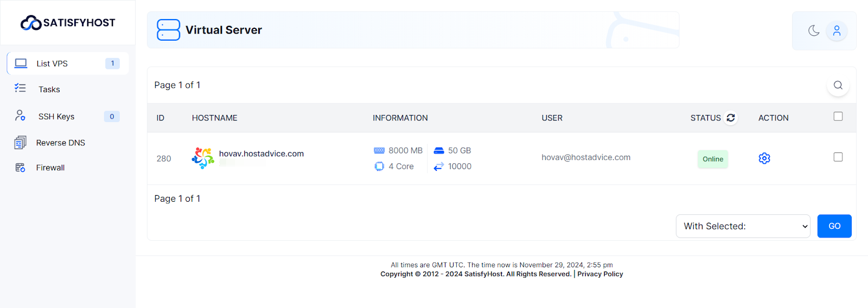Click the top Page 1 of 1 text
This screenshot has height=308, width=868.
click(x=177, y=85)
